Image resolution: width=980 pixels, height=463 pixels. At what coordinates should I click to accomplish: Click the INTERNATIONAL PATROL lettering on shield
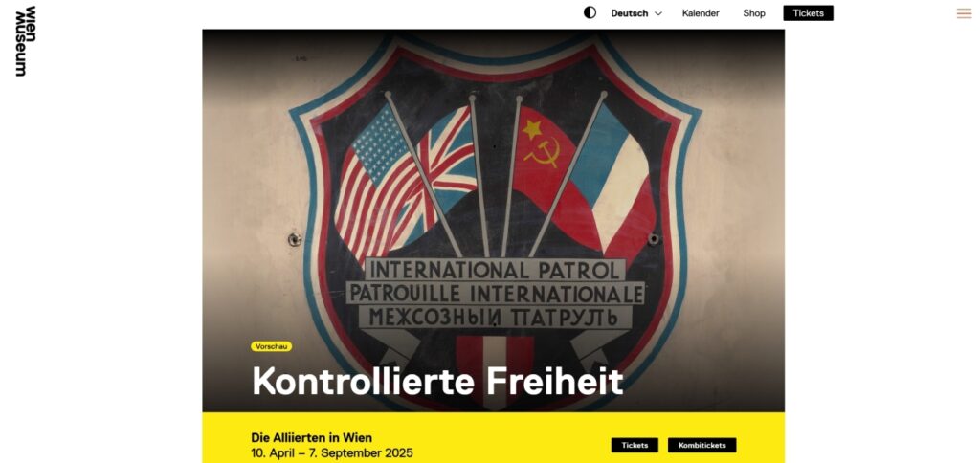click(x=495, y=271)
